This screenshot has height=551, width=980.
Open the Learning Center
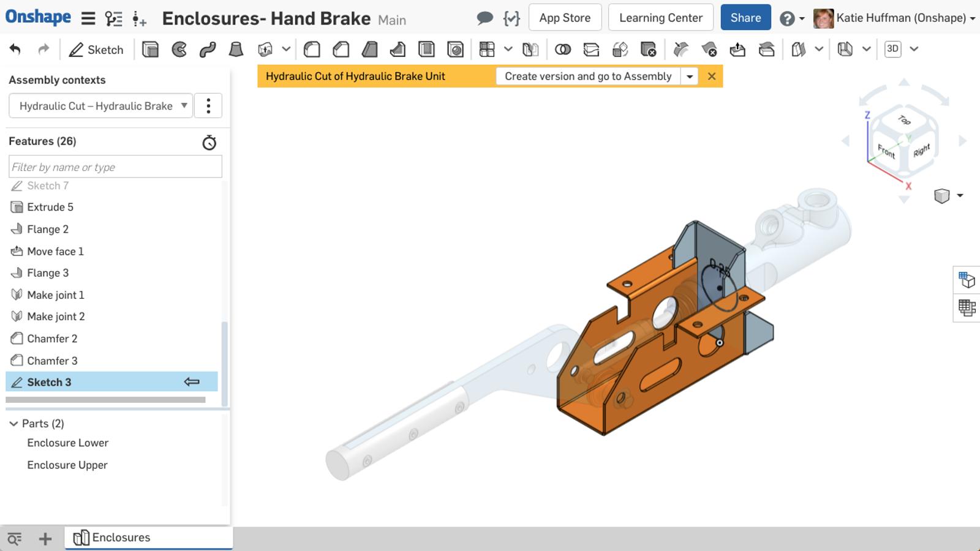pos(660,18)
